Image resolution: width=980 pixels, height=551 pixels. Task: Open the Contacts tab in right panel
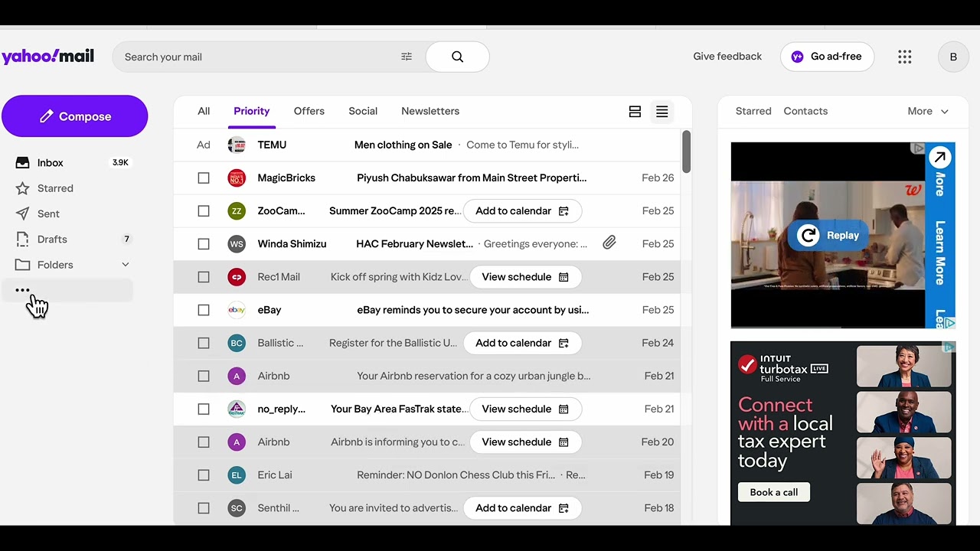[805, 111]
